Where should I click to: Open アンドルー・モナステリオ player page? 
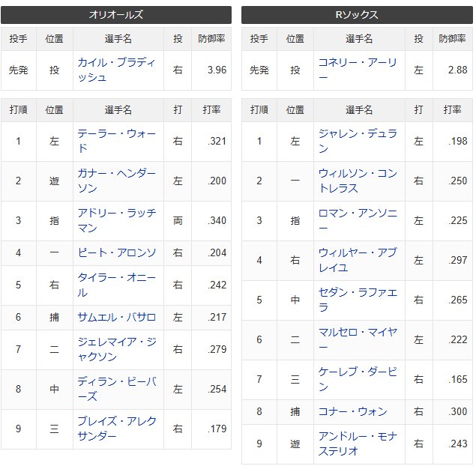358,444
